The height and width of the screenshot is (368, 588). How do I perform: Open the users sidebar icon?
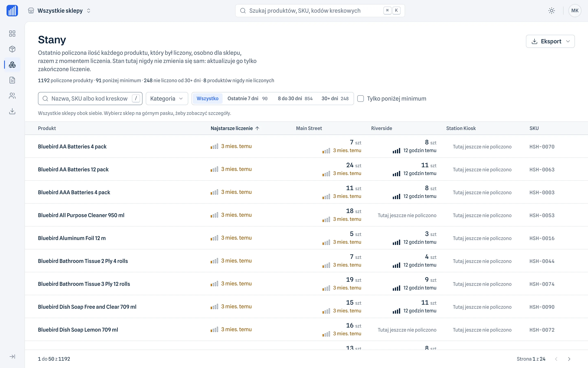[x=12, y=96]
